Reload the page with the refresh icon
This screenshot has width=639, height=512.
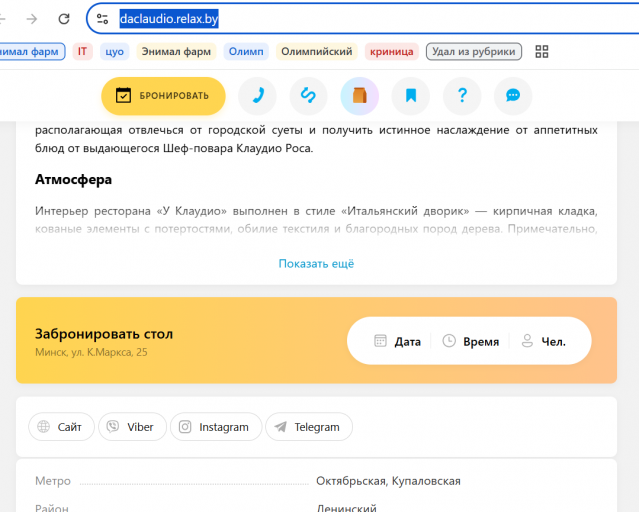point(64,19)
